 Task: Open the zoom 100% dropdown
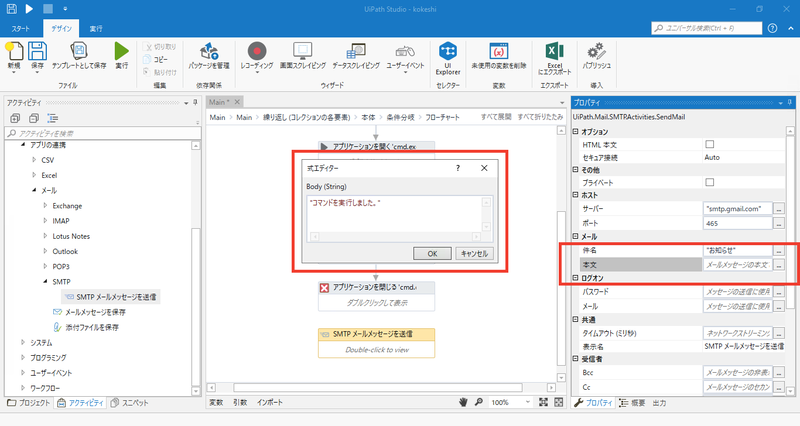(528, 402)
